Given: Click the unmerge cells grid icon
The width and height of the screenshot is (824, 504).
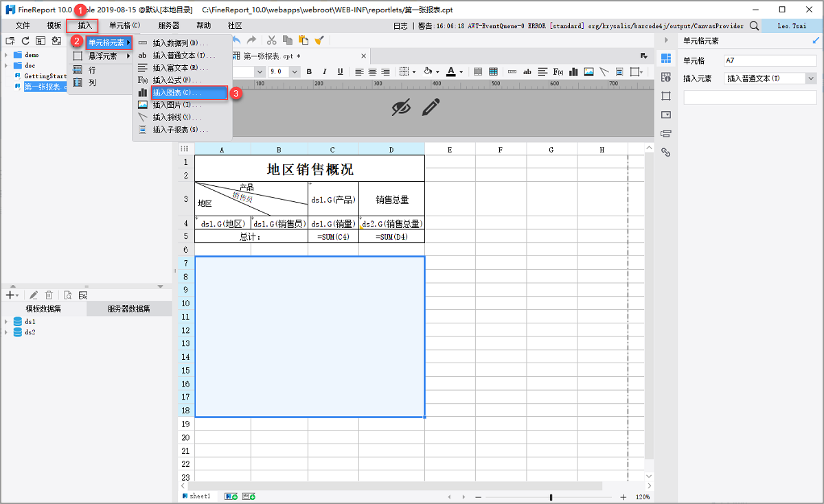Looking at the screenshot, I should (x=493, y=71).
